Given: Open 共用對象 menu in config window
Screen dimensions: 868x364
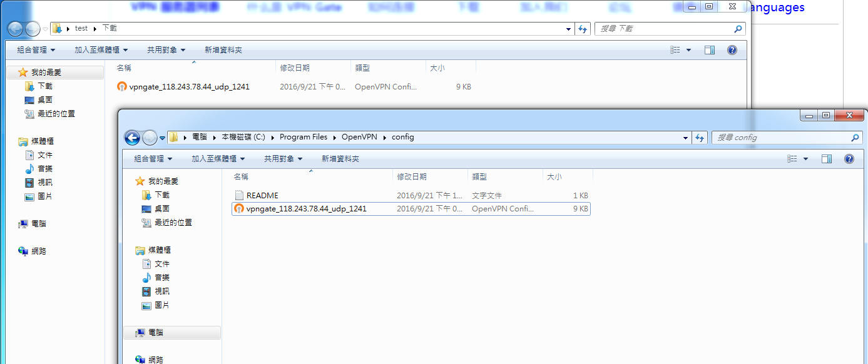Looking at the screenshot, I should point(283,159).
